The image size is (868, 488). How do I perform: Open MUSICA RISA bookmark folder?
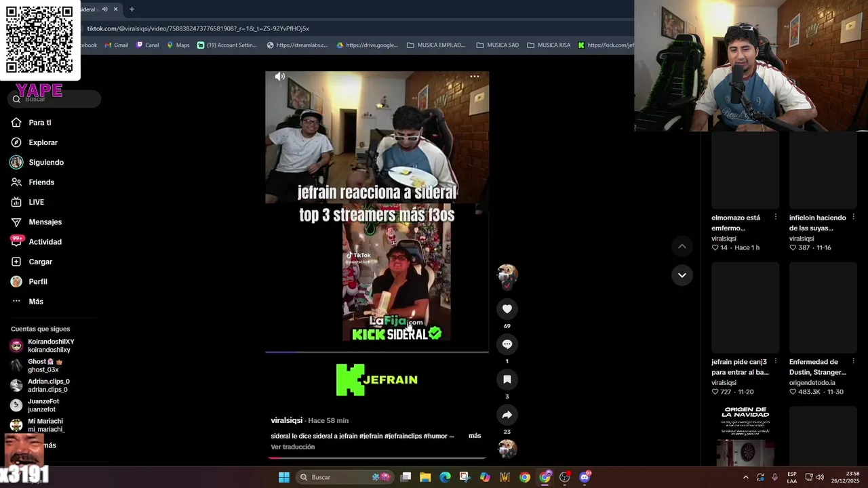549,45
